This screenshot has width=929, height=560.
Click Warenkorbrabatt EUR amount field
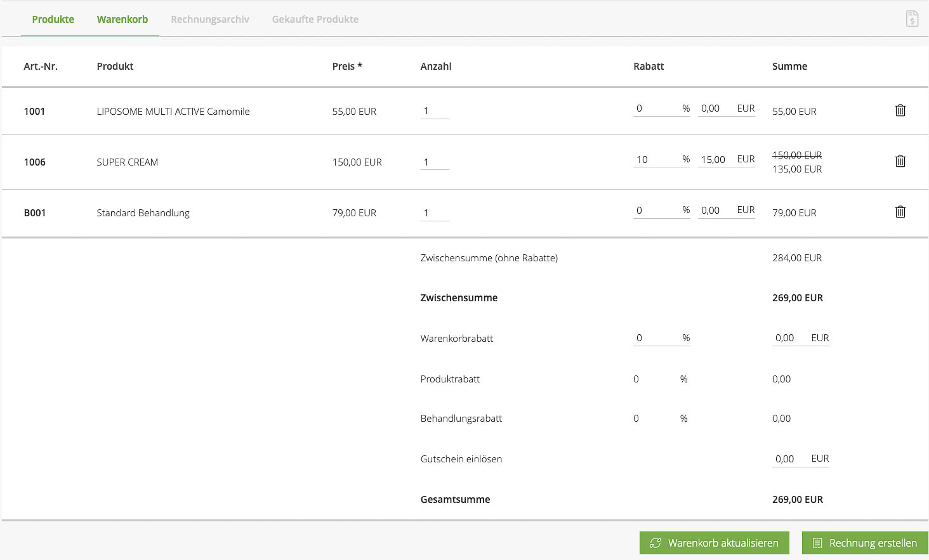tap(790, 338)
